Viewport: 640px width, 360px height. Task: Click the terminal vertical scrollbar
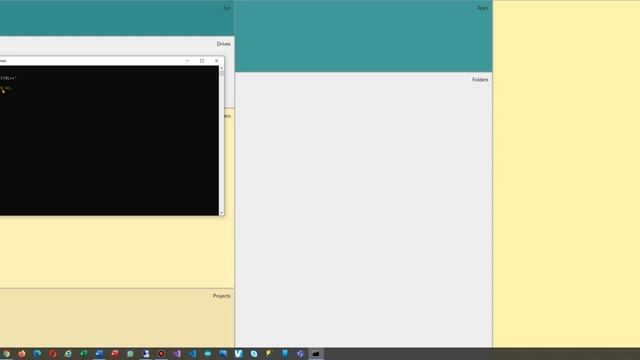coord(222,141)
